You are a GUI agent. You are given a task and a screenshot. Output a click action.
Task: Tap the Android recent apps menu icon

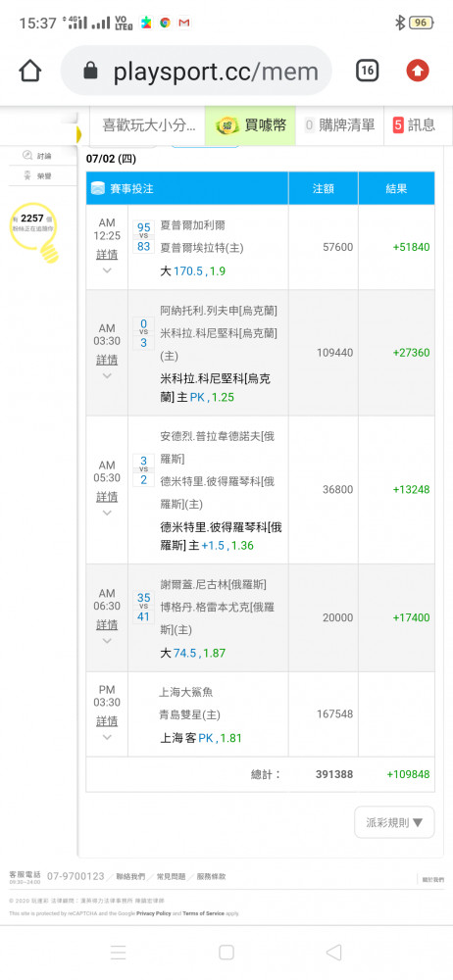tap(119, 952)
